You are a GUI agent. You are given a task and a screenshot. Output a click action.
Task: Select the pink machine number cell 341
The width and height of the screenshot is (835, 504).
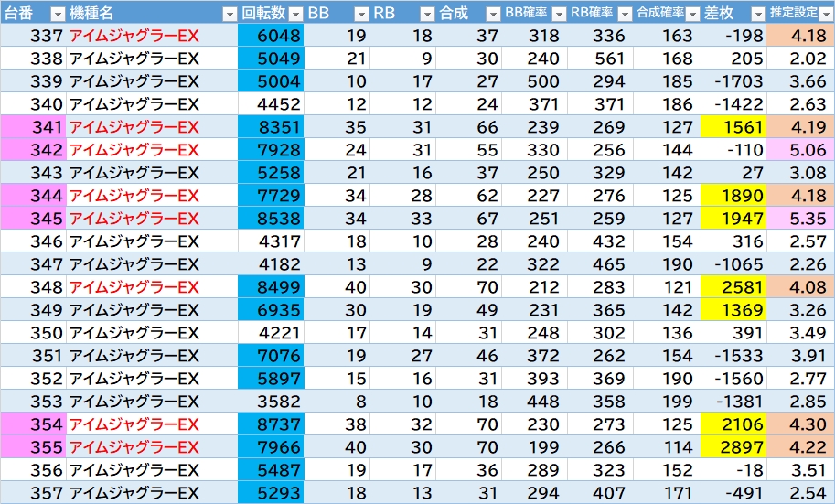34,127
